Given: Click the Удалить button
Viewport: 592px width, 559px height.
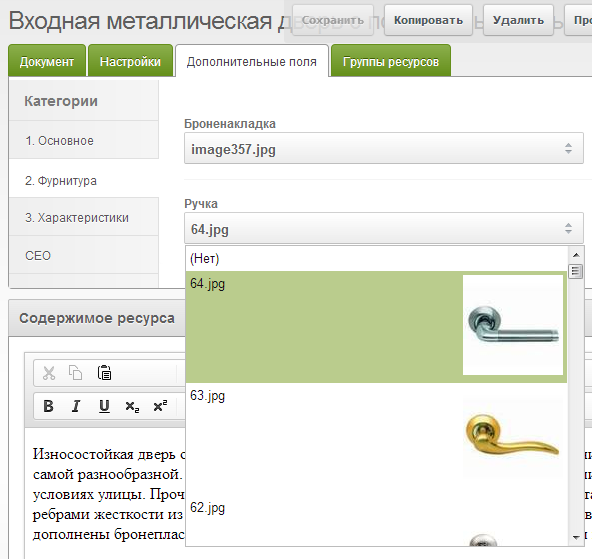Looking at the screenshot, I should point(518,20).
